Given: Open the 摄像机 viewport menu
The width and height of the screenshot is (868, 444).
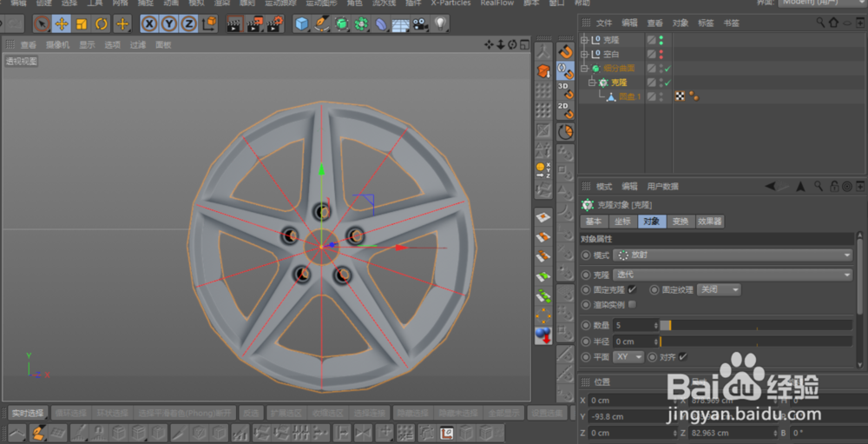Looking at the screenshot, I should coord(57,45).
